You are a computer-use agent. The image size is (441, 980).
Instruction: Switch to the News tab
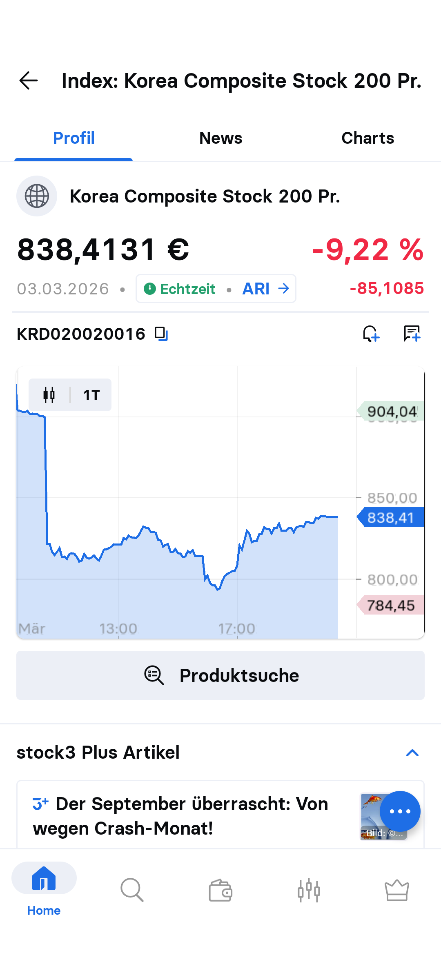click(x=220, y=138)
